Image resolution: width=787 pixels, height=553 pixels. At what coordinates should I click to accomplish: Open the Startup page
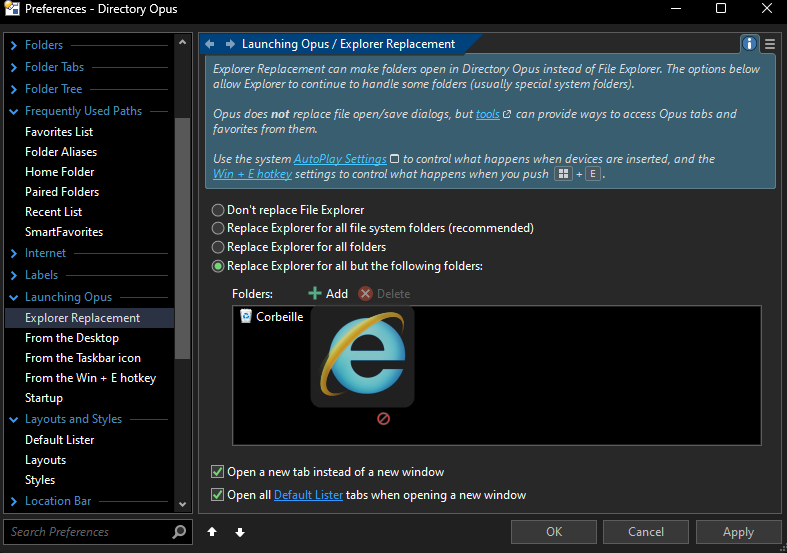tap(44, 398)
